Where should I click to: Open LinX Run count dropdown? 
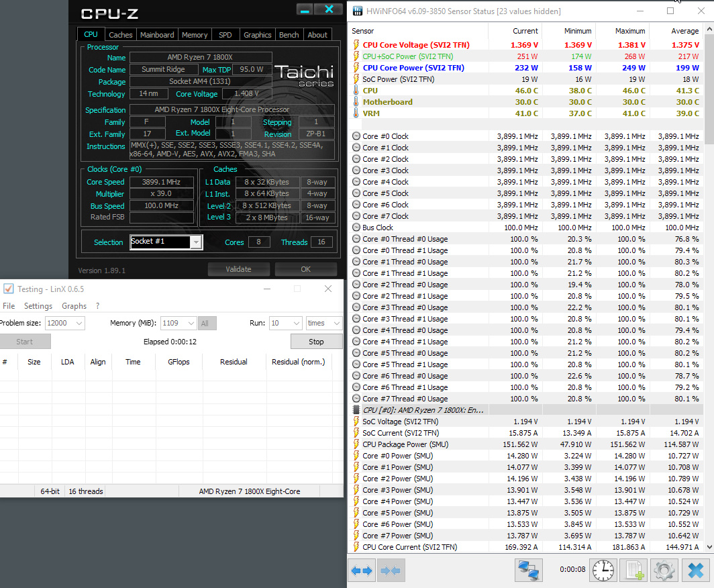297,323
